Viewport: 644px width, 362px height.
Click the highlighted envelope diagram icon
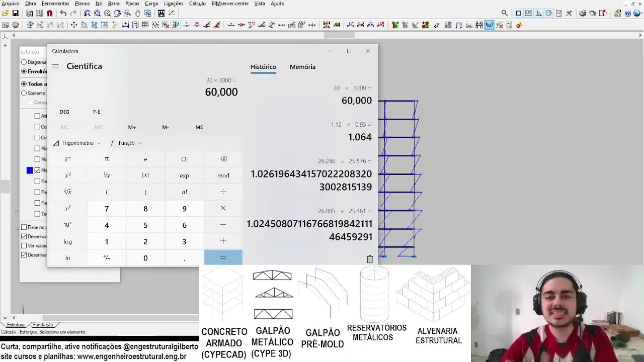coord(489,25)
